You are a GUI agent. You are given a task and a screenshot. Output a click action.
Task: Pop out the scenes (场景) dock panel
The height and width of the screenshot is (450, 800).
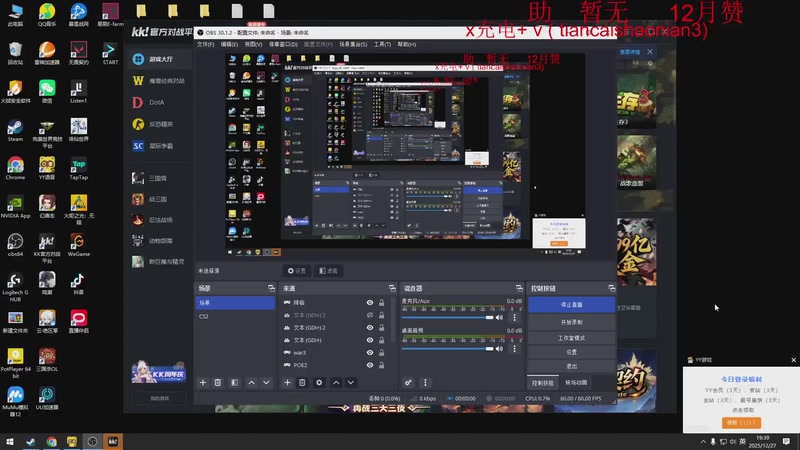click(271, 289)
